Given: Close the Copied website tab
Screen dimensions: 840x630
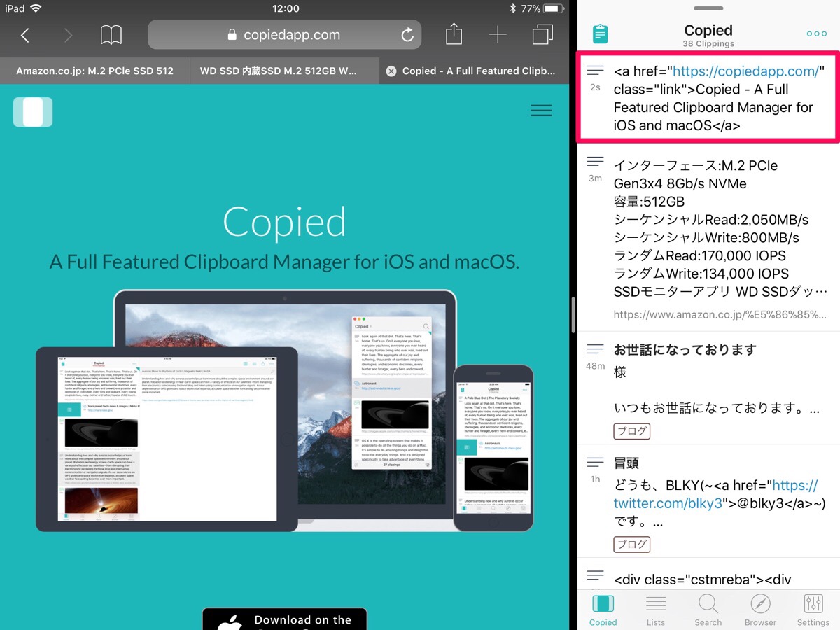Looking at the screenshot, I should click(391, 71).
